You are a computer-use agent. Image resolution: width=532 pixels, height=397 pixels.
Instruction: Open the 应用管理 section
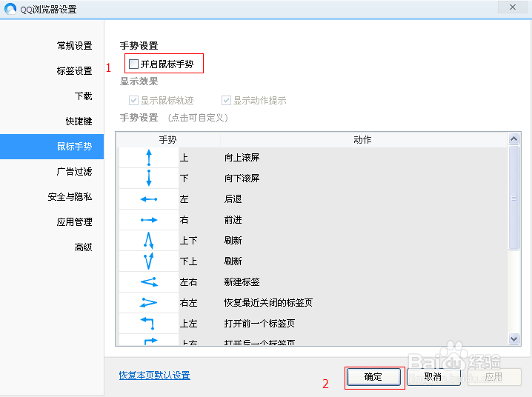click(x=74, y=221)
